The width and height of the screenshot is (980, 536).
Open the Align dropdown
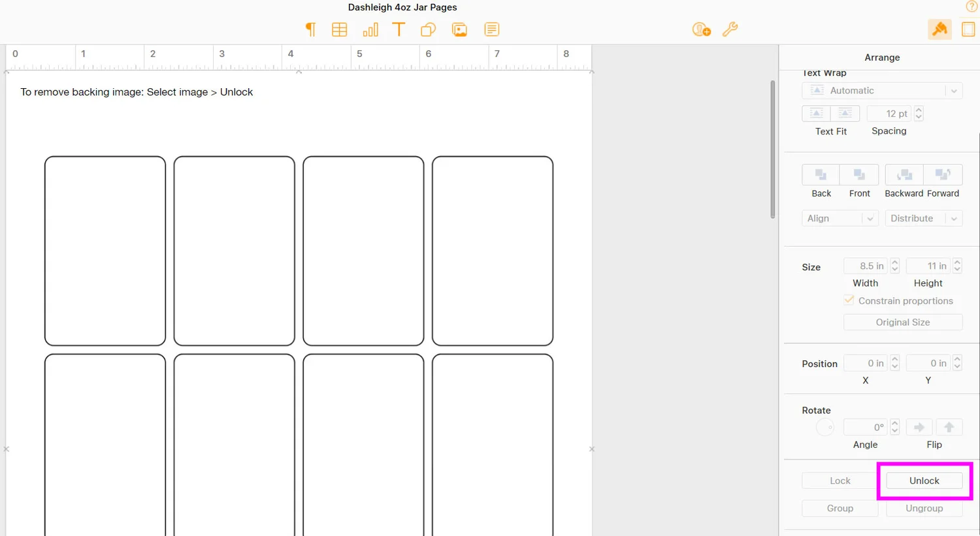[840, 218]
